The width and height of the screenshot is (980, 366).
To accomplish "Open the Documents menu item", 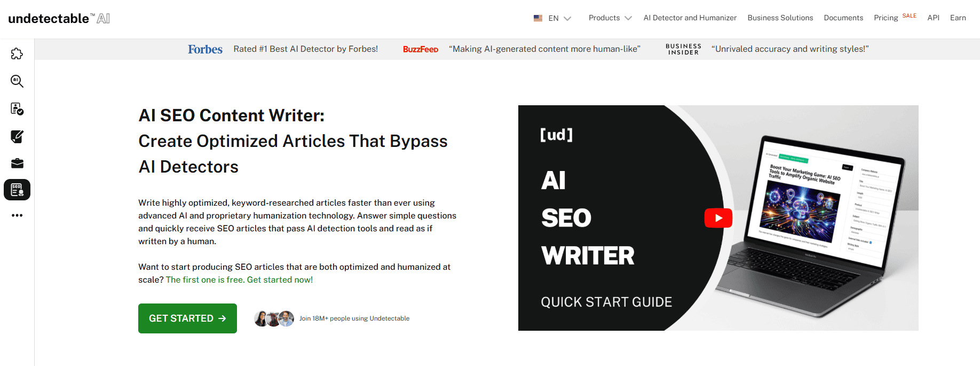I will tap(843, 18).
